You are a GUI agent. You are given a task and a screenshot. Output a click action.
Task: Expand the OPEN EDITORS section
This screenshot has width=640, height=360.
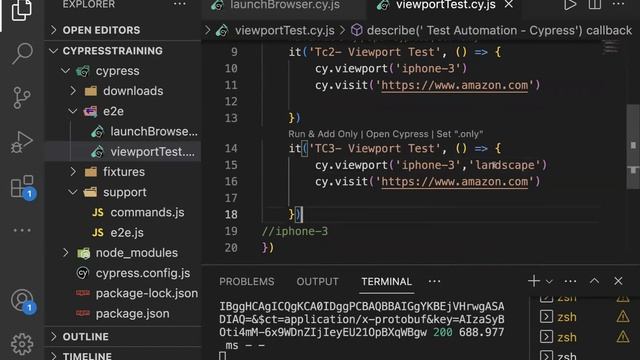coord(122,30)
